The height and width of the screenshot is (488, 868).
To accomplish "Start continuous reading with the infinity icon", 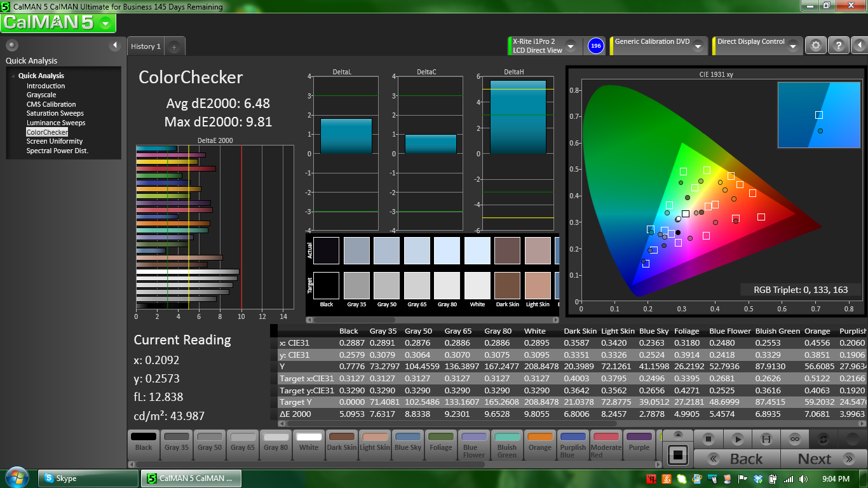I will (795, 439).
